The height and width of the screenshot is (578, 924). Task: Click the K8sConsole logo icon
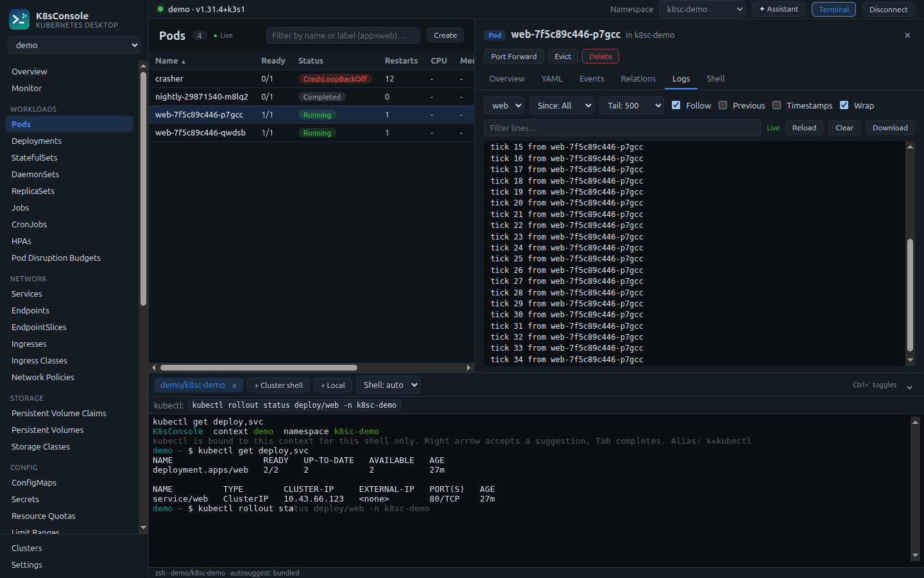pyautogui.click(x=19, y=20)
